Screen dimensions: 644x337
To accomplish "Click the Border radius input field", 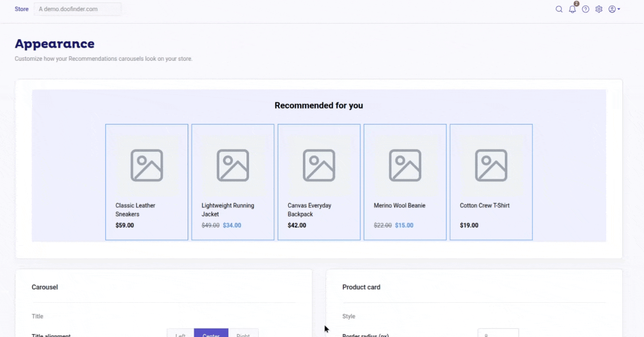I will (498, 333).
